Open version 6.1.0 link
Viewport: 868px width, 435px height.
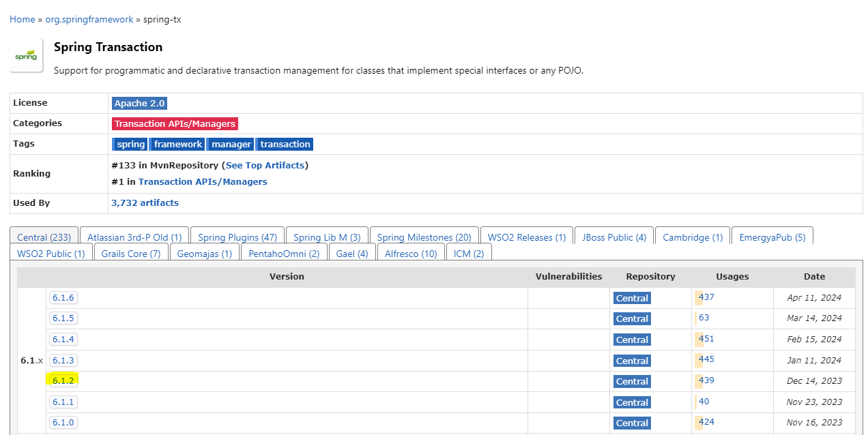point(63,423)
